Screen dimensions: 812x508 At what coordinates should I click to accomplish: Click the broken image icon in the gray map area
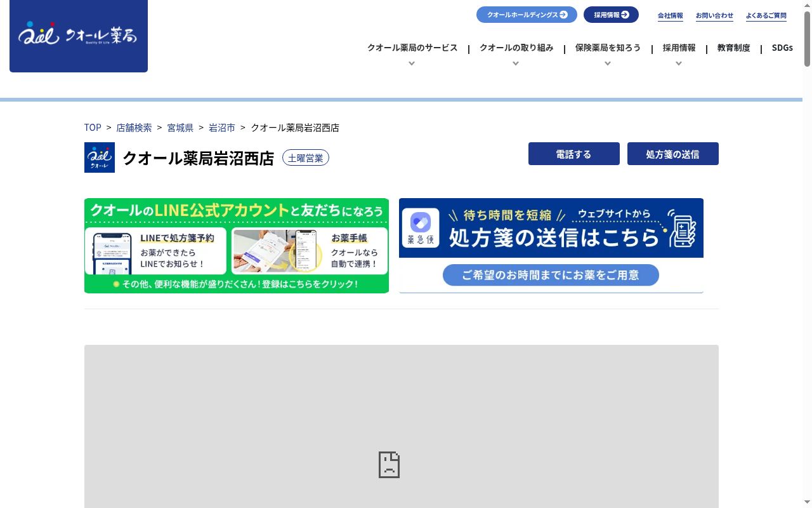click(389, 465)
